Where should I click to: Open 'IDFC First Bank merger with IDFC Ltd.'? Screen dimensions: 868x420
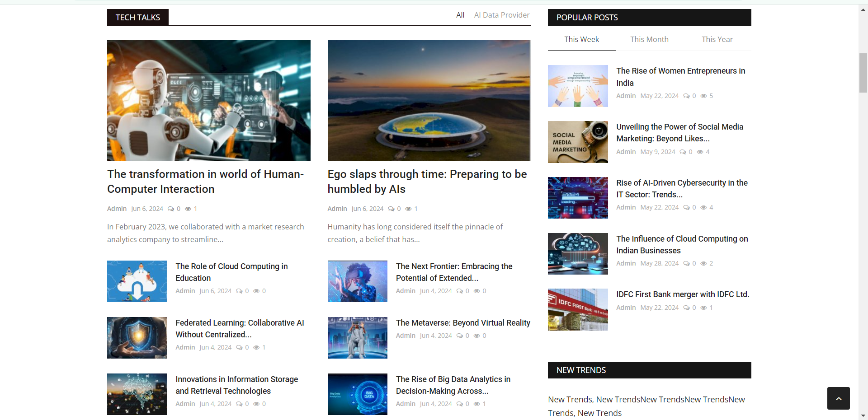683,294
